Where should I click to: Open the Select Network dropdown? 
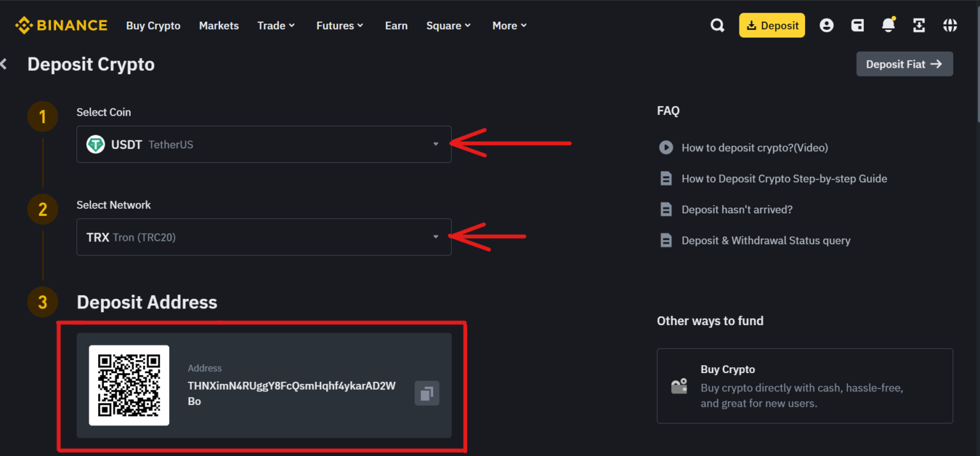click(436, 237)
